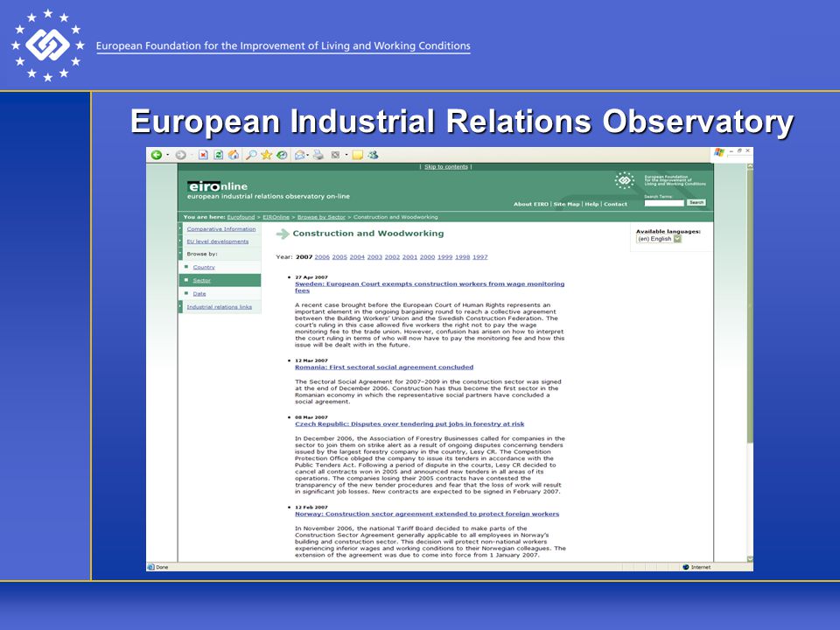The image size is (840, 630).
Task: Open the Romania sectoral social agreement article
Action: point(384,367)
